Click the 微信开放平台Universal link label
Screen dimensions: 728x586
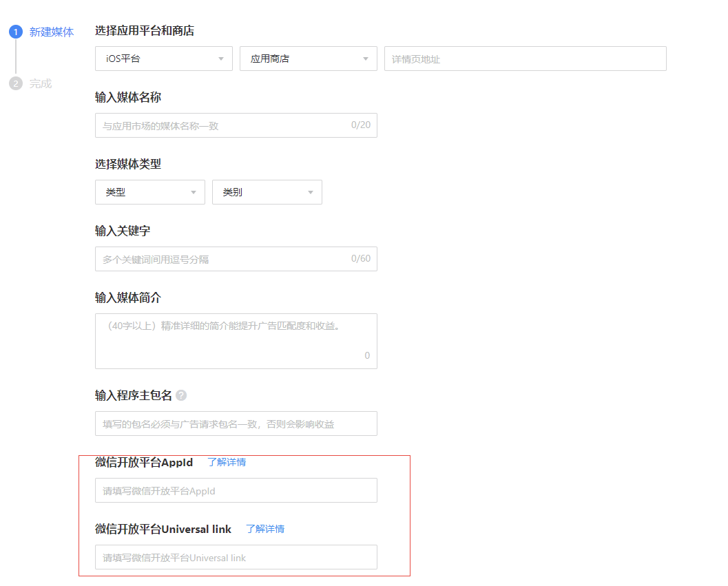(163, 529)
